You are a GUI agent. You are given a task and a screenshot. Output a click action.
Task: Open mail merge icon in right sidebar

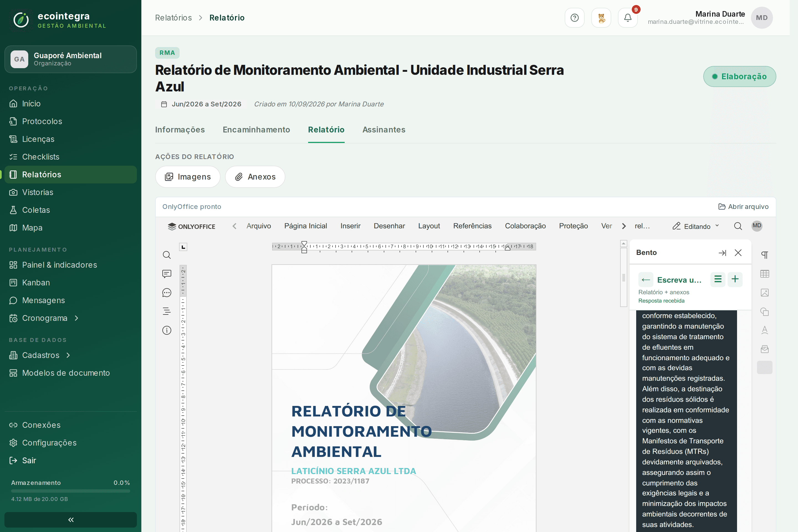click(764, 349)
